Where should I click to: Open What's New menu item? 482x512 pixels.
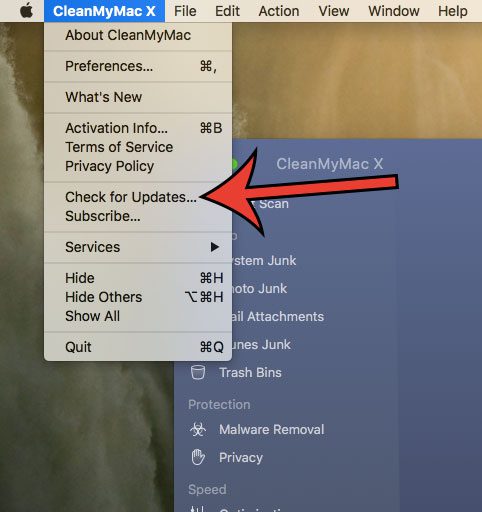tap(138, 97)
